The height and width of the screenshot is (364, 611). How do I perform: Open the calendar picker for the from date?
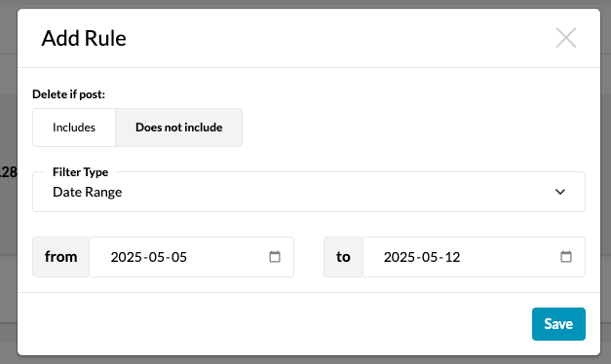275,257
